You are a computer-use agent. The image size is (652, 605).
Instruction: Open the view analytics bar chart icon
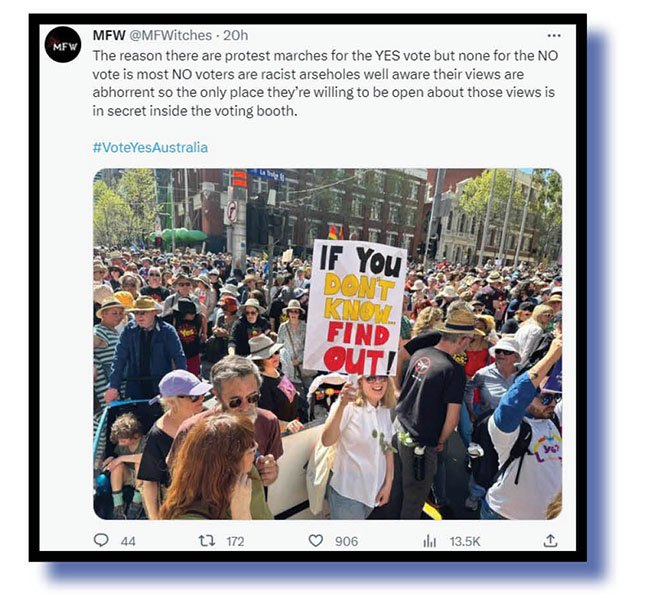pyautogui.click(x=430, y=541)
